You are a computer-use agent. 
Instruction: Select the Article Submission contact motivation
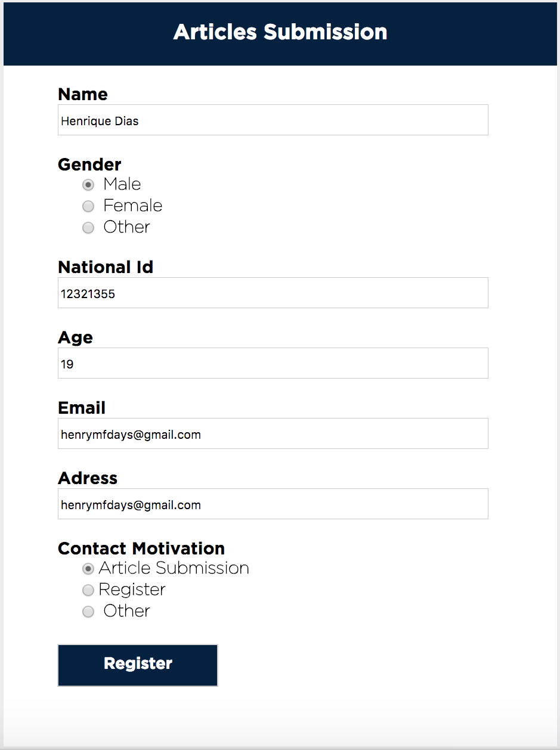pos(88,569)
